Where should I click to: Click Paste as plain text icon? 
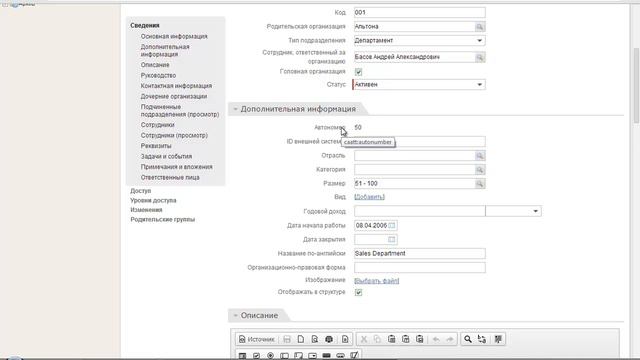[406, 339]
